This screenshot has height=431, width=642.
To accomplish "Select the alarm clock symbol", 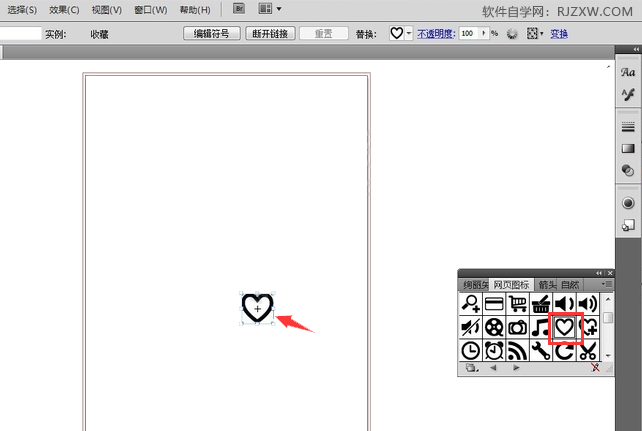I will pyautogui.click(x=494, y=350).
